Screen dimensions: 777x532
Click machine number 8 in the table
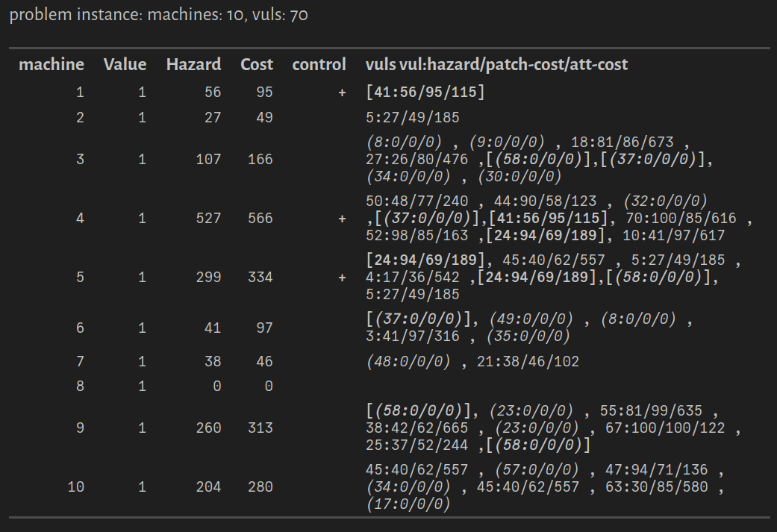(80, 387)
